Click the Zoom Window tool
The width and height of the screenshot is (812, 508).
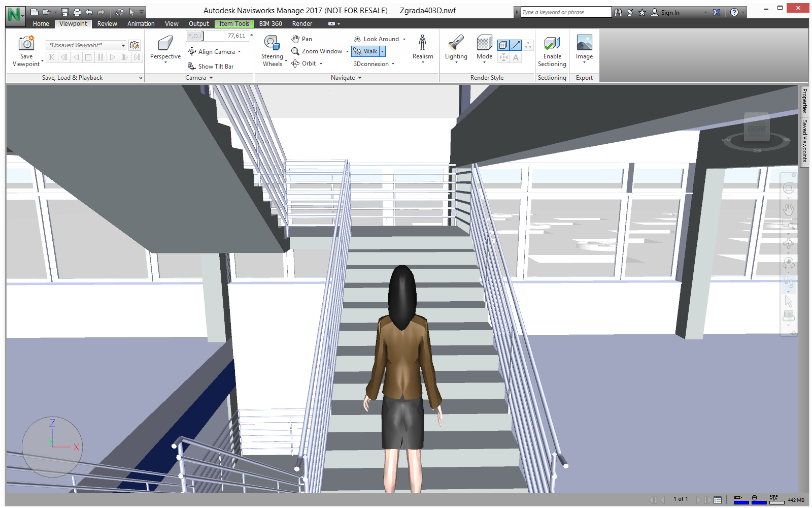317,51
